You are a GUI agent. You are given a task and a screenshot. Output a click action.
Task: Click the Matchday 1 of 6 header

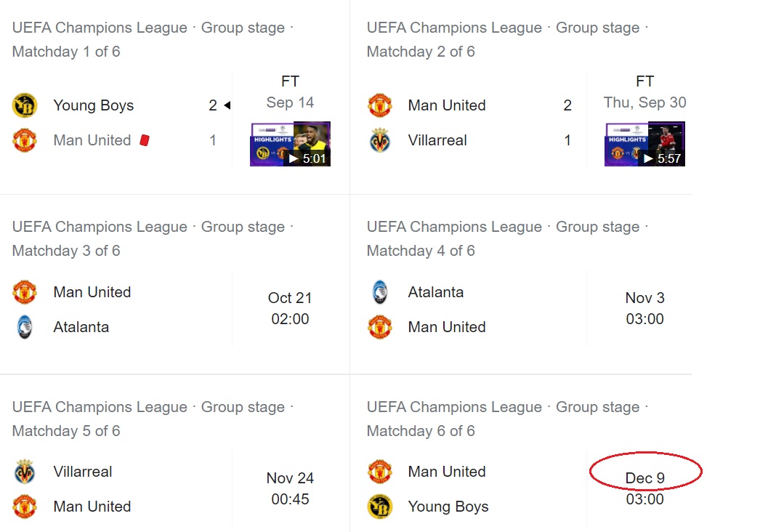66,52
